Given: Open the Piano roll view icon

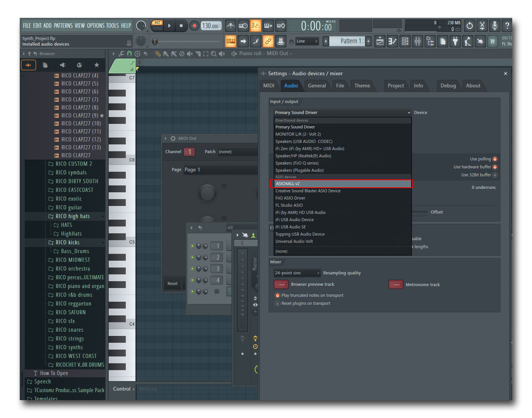Looking at the screenshot, I should click(393, 41).
